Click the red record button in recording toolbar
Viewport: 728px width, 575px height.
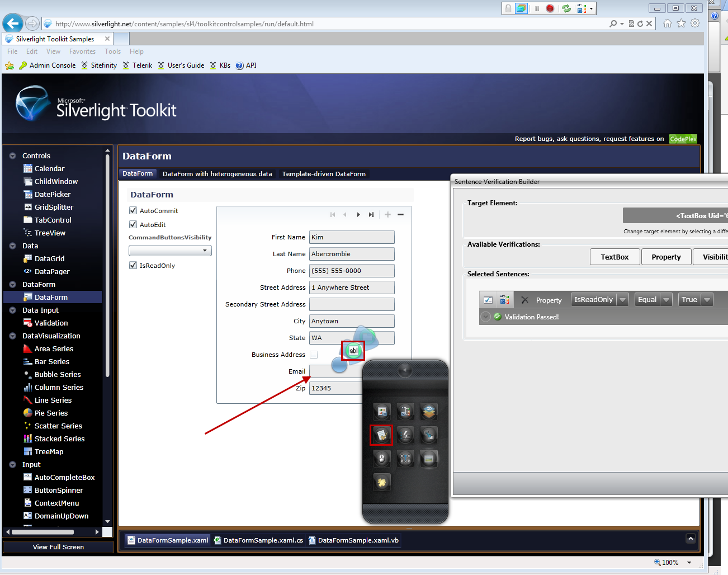(x=550, y=8)
